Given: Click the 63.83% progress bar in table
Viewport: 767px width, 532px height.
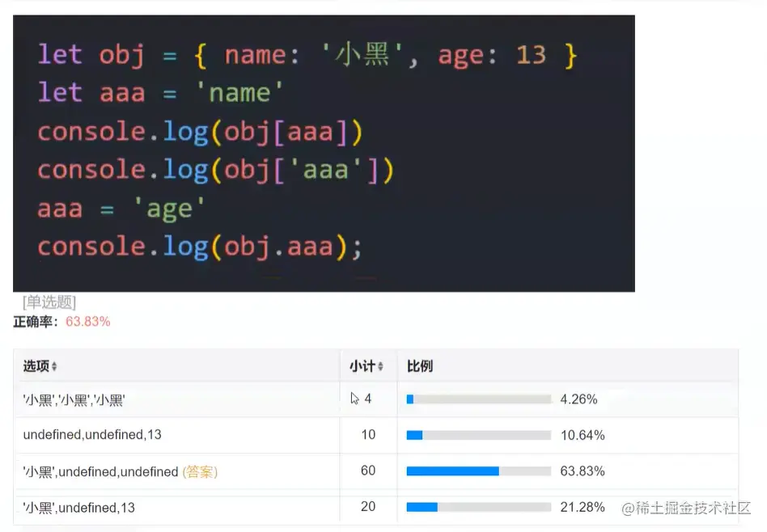Looking at the screenshot, I should 479,471.
